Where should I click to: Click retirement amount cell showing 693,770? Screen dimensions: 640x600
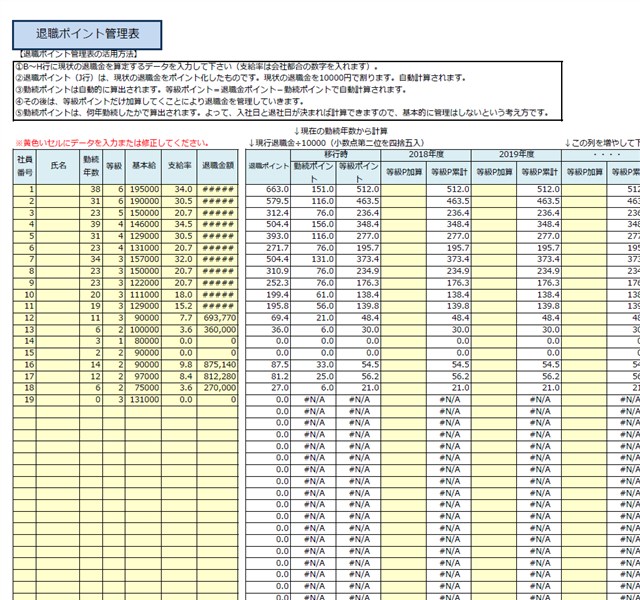coord(217,316)
